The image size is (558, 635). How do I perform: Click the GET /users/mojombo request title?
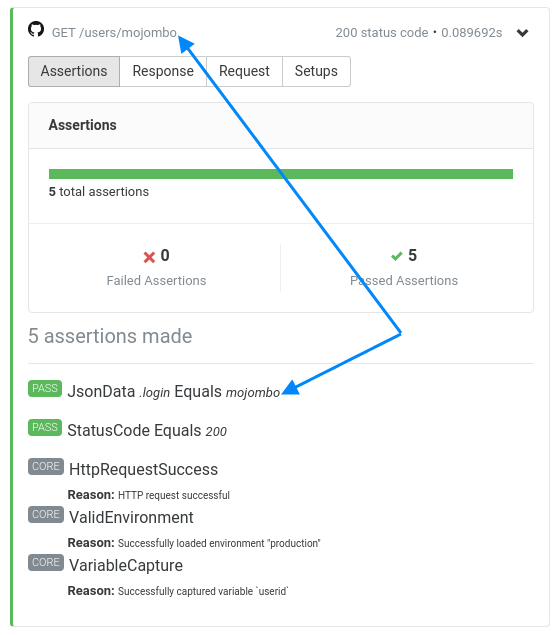pyautogui.click(x=114, y=33)
